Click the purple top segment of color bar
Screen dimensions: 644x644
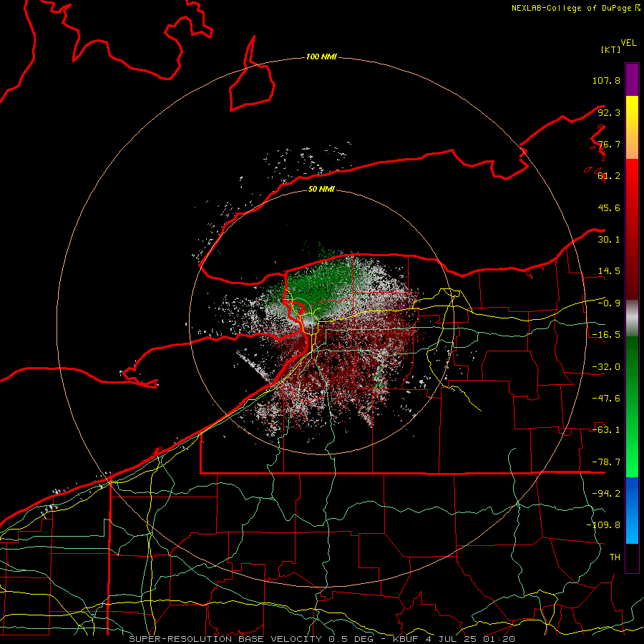[632, 79]
